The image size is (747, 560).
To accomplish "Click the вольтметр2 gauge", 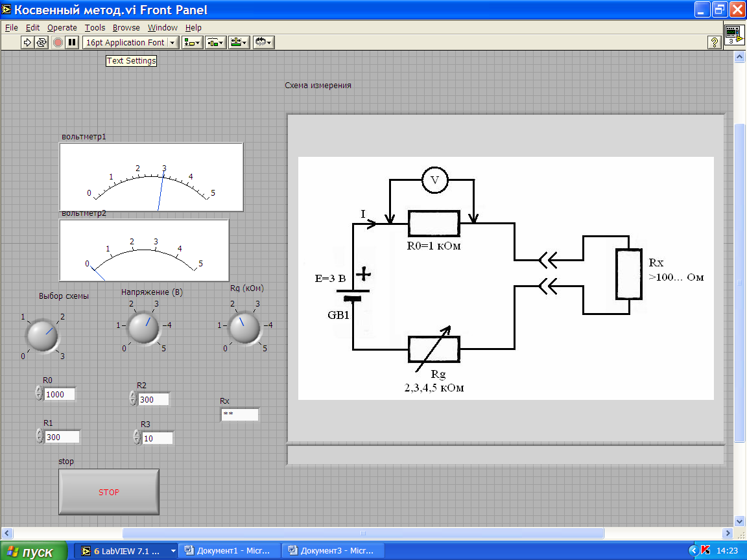I will 145,250.
